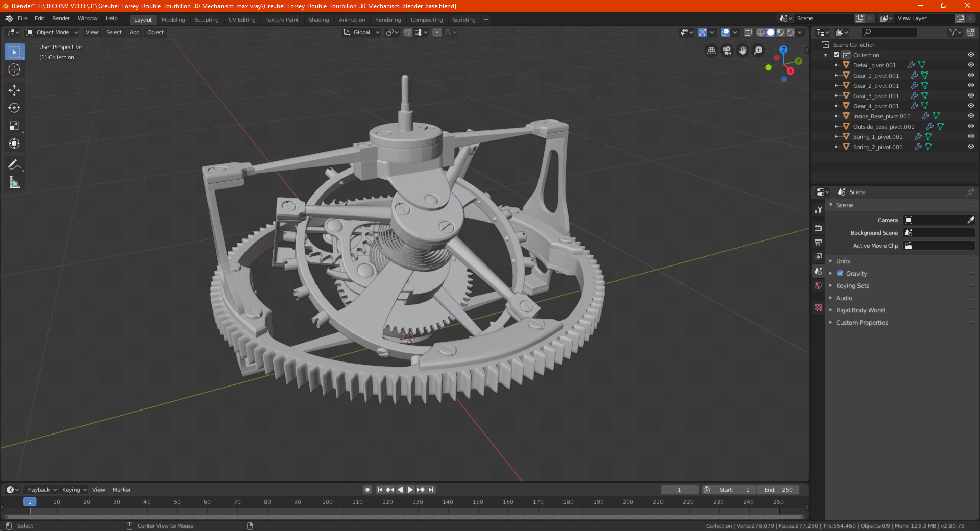Hide Inside_Base_pivot.001 in viewport
This screenshot has height=531, width=980.
[x=971, y=116]
